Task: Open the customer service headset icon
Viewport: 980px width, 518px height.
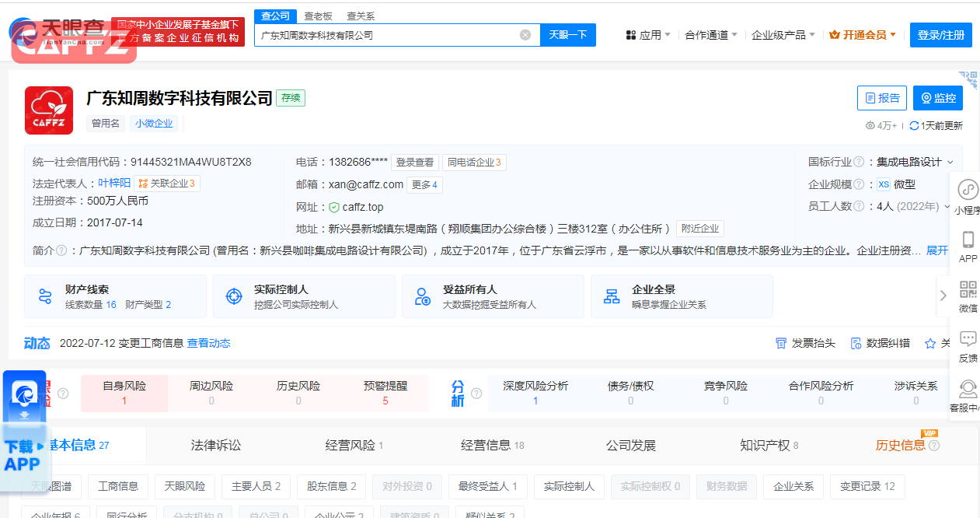Action: (x=968, y=389)
